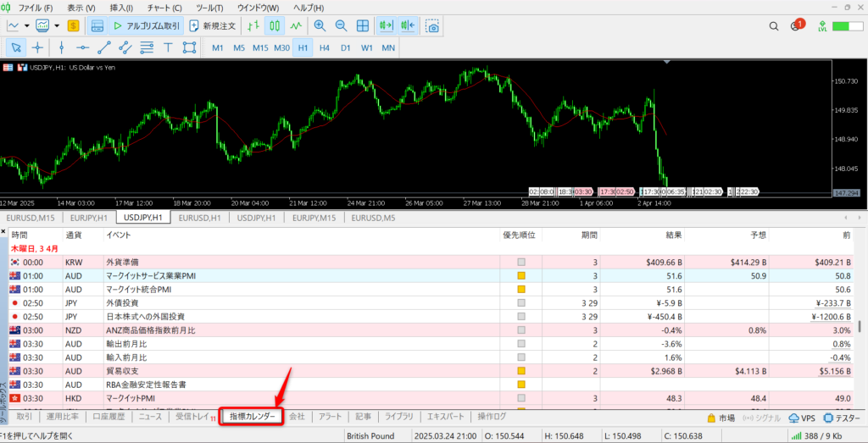Switch to the EURUSD,M15 chart tab

coord(31,218)
